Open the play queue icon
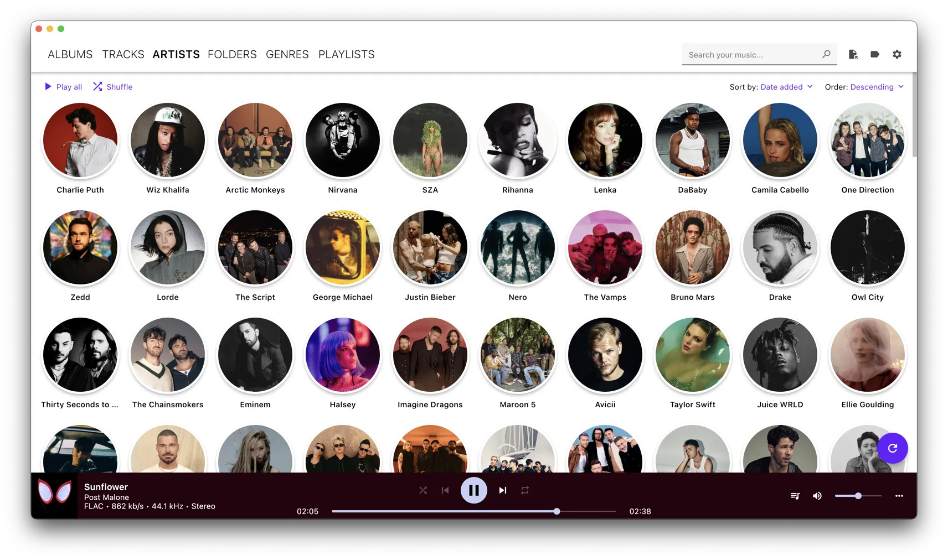Screen dimensions: 948x560 (x=795, y=496)
